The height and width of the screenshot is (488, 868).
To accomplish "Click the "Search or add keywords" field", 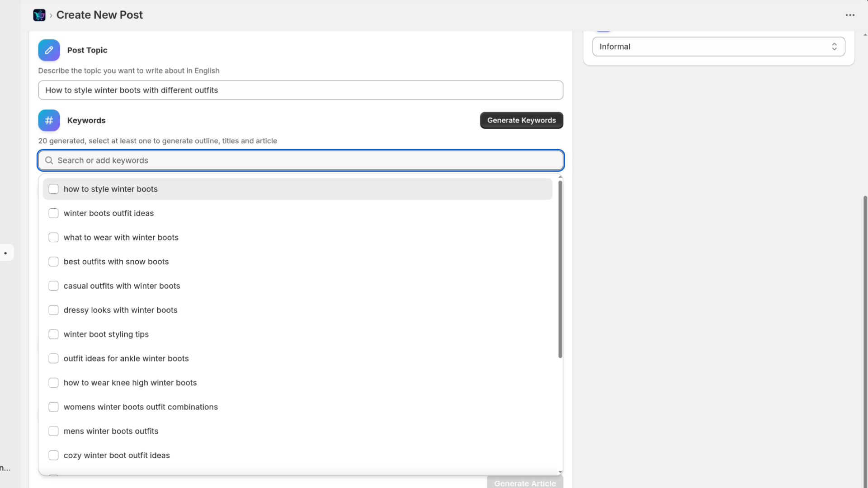I will [x=300, y=160].
